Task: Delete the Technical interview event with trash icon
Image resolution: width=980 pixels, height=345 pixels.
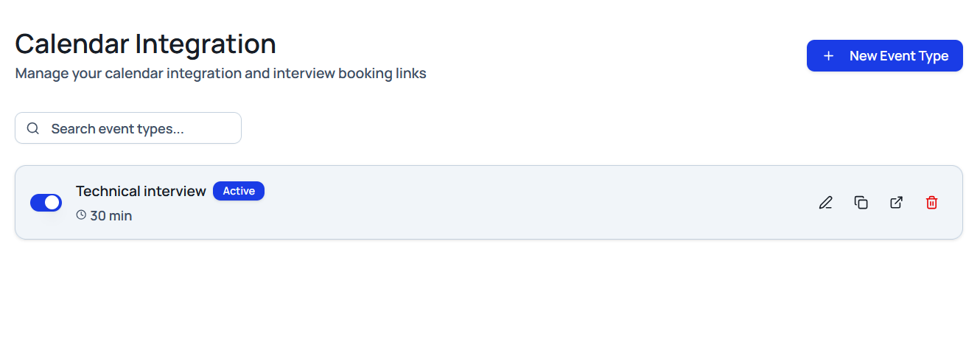Action: click(931, 203)
